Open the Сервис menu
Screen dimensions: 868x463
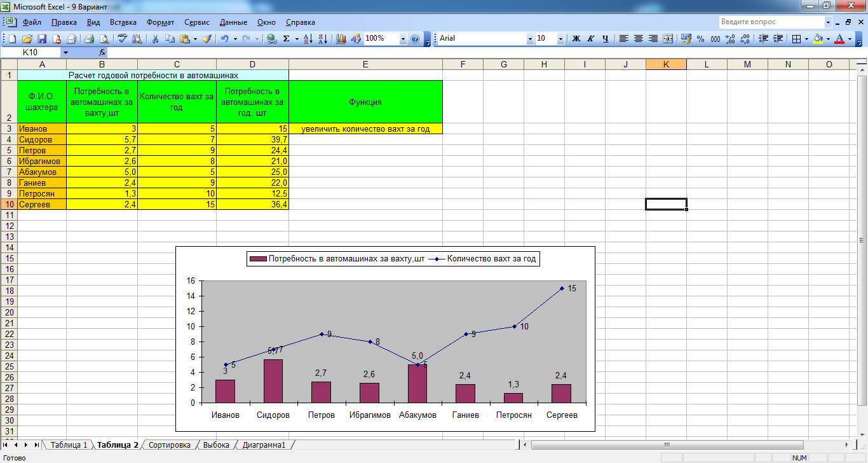tap(197, 22)
